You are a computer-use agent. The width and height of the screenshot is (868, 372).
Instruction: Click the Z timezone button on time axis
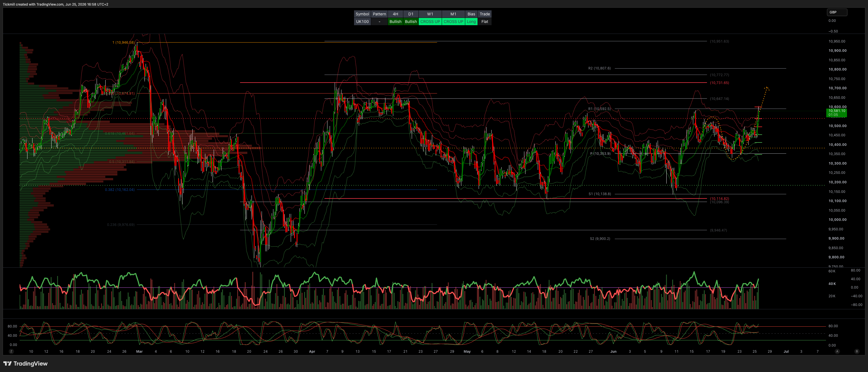tap(11, 351)
